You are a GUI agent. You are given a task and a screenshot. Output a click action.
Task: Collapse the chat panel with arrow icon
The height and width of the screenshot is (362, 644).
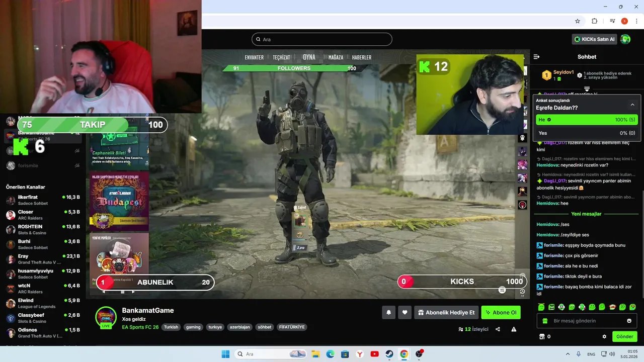coord(536,57)
